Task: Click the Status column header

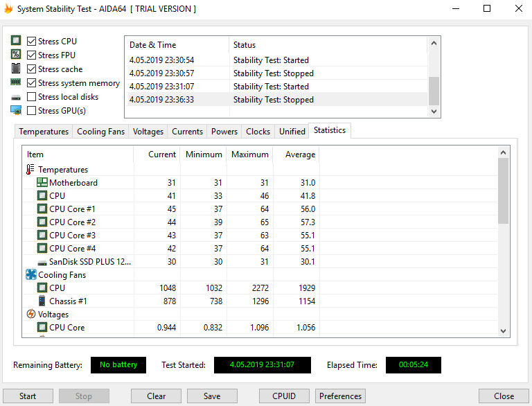Action: click(328, 45)
